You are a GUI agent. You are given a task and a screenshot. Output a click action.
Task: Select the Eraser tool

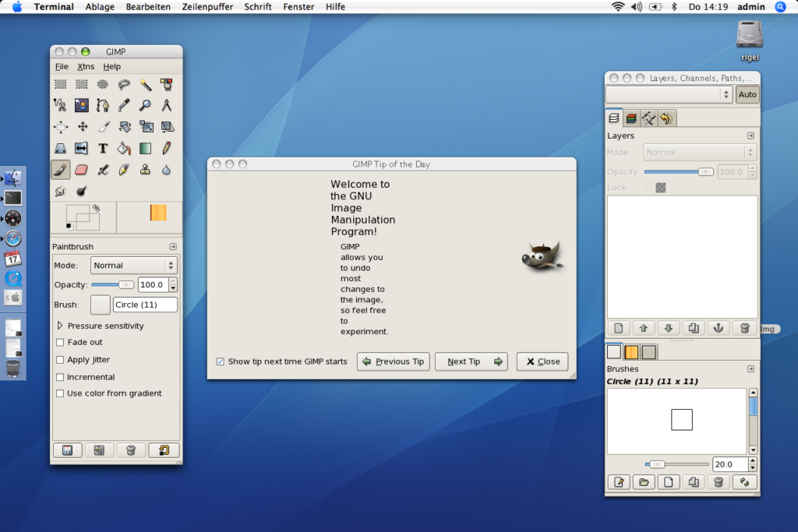coord(81,170)
